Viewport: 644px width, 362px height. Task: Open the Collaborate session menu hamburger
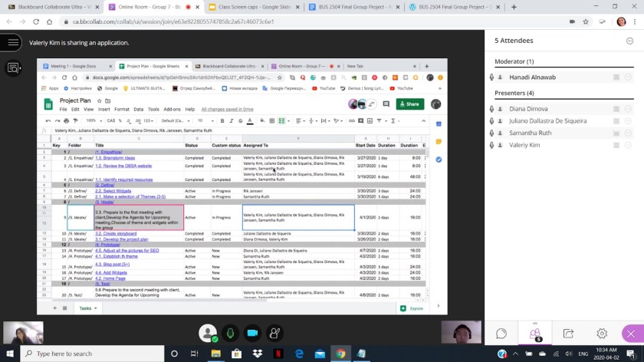point(12,43)
